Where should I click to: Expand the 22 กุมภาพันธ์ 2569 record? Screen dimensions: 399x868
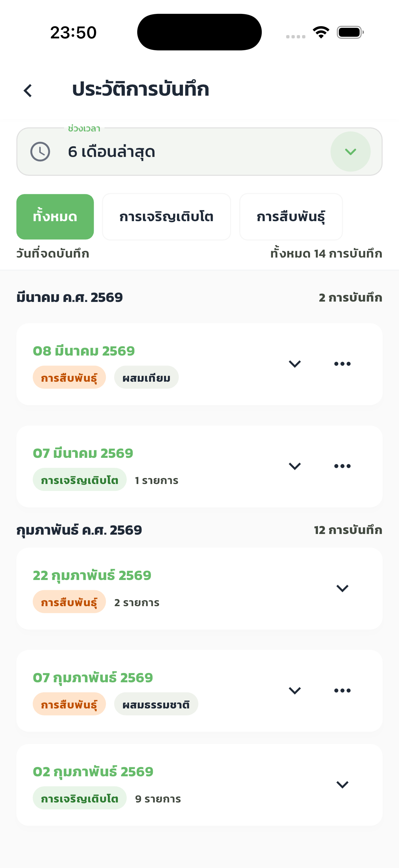342,588
